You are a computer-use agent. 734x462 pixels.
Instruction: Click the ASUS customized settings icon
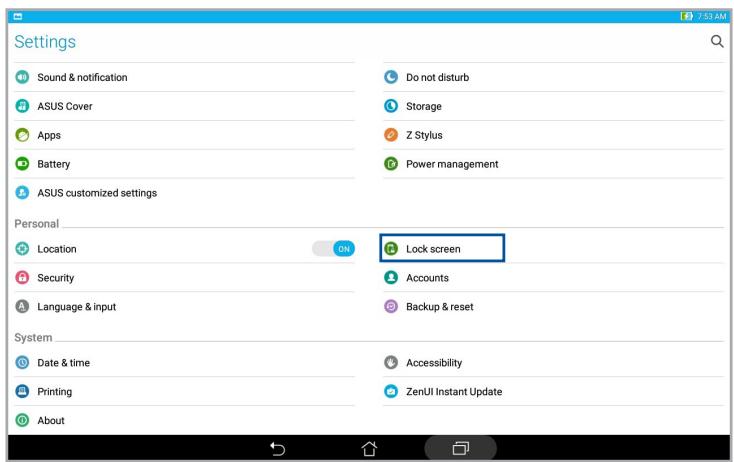click(22, 193)
